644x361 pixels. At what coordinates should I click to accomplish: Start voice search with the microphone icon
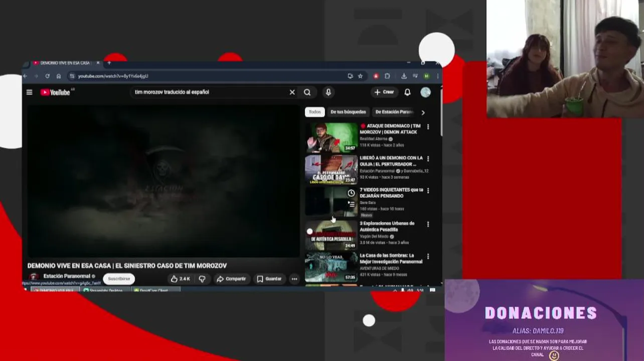pyautogui.click(x=328, y=92)
